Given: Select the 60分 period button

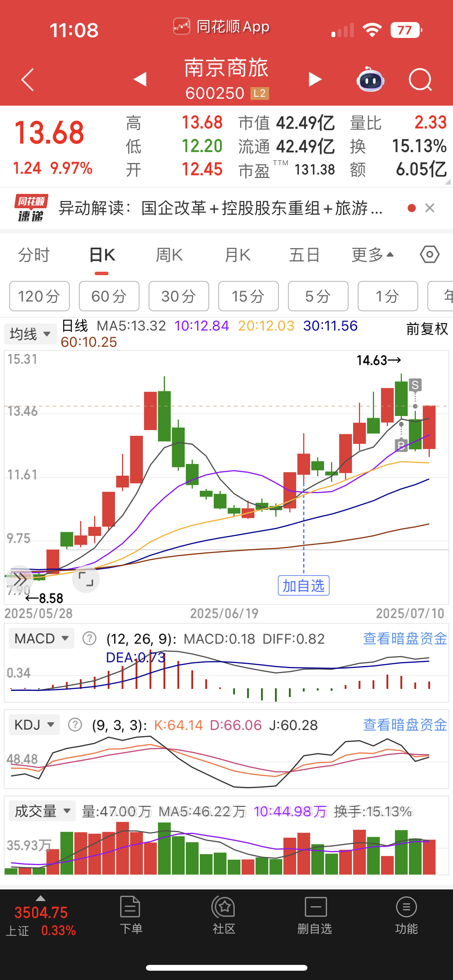Looking at the screenshot, I should click(109, 296).
